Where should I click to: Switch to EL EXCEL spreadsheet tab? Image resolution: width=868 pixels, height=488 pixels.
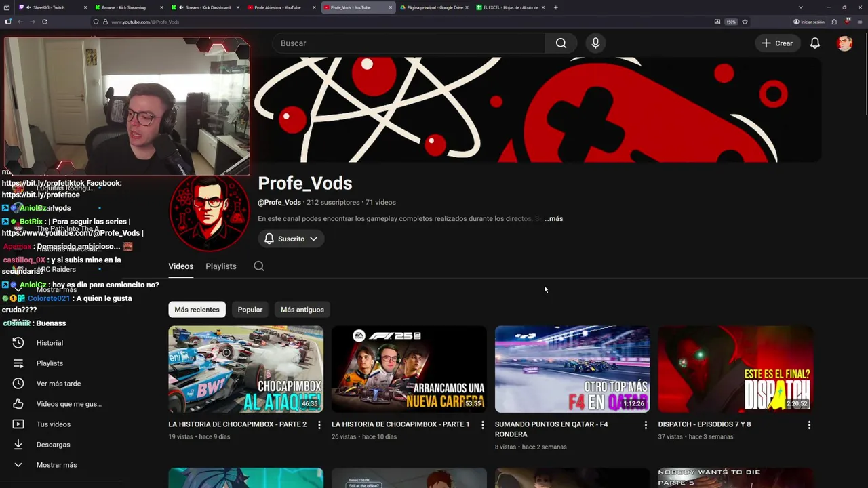[x=510, y=7]
